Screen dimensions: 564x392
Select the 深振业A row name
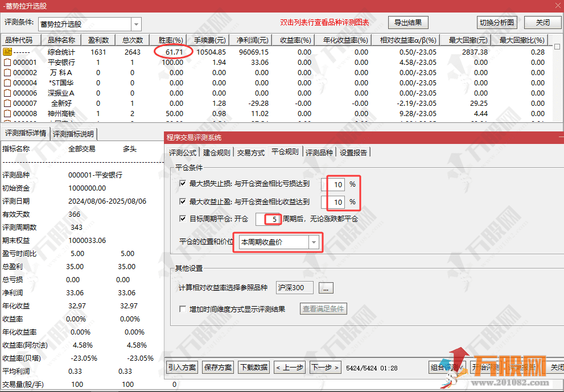pyautogui.click(x=61, y=93)
